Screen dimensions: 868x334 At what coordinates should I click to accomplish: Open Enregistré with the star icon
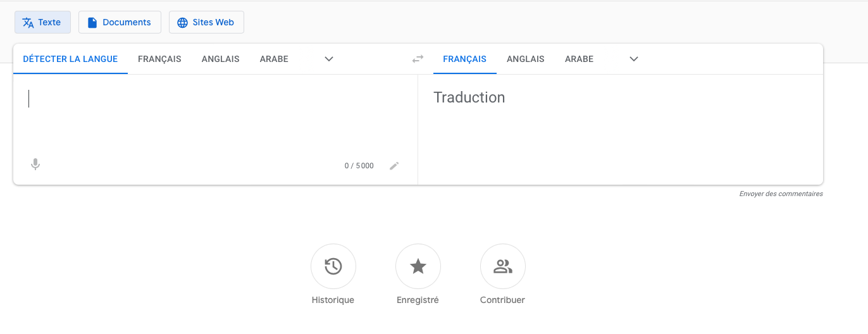418,266
